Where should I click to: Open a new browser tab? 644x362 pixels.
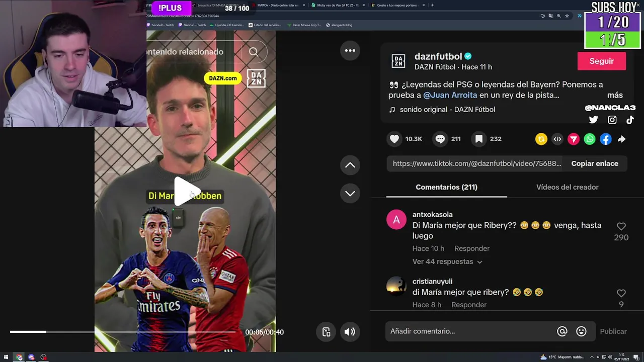coord(432,5)
